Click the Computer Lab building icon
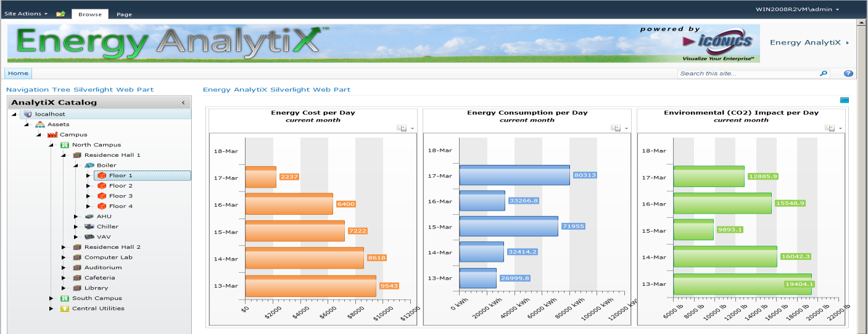The height and width of the screenshot is (334, 868). tap(77, 257)
